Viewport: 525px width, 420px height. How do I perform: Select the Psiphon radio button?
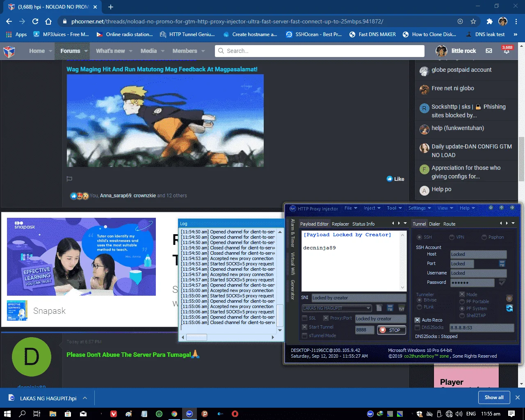pyautogui.click(x=484, y=237)
